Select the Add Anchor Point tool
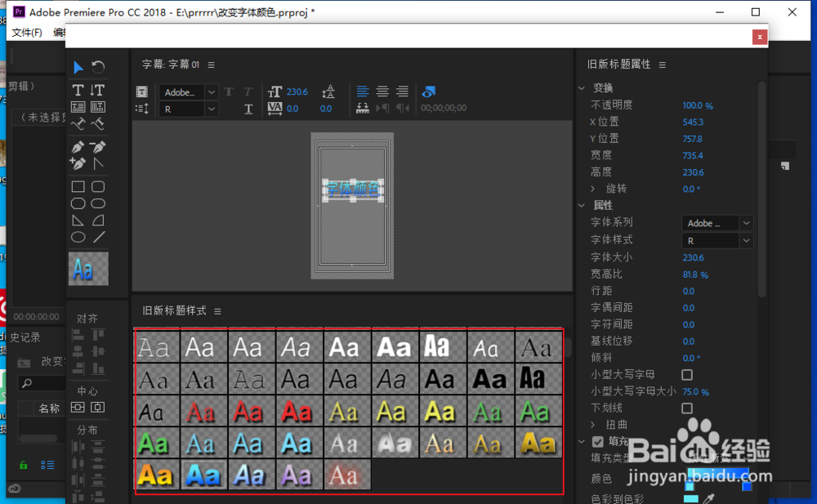 (78, 163)
